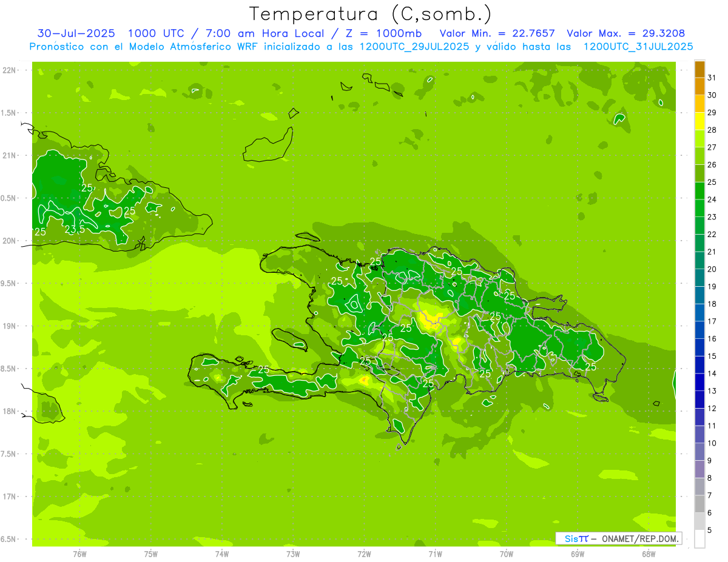Click the legend value "24"

pyautogui.click(x=712, y=199)
